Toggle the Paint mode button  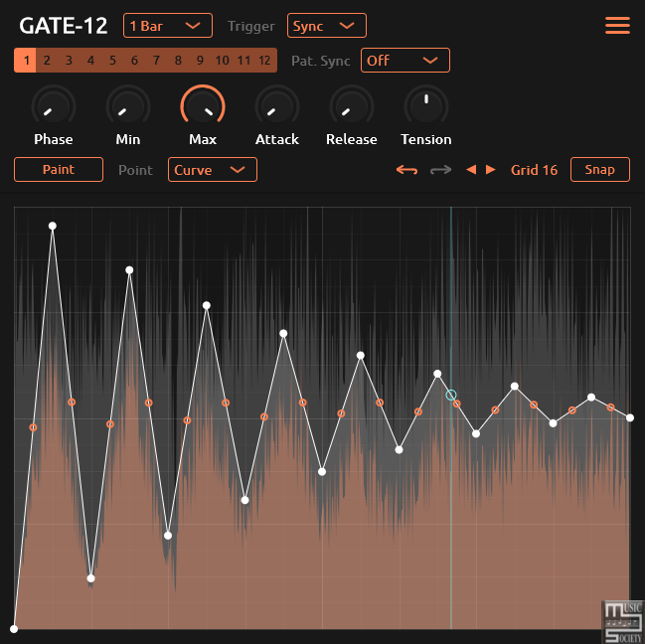click(x=59, y=169)
